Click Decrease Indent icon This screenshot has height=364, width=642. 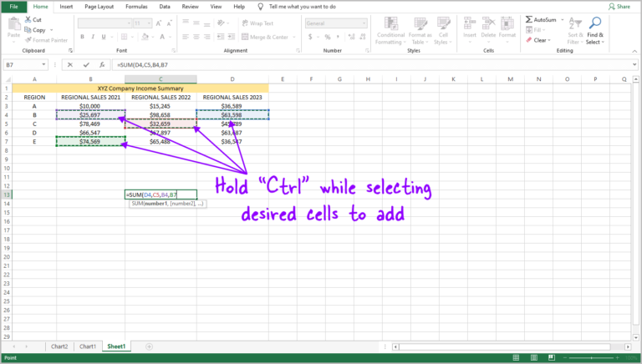click(x=221, y=37)
